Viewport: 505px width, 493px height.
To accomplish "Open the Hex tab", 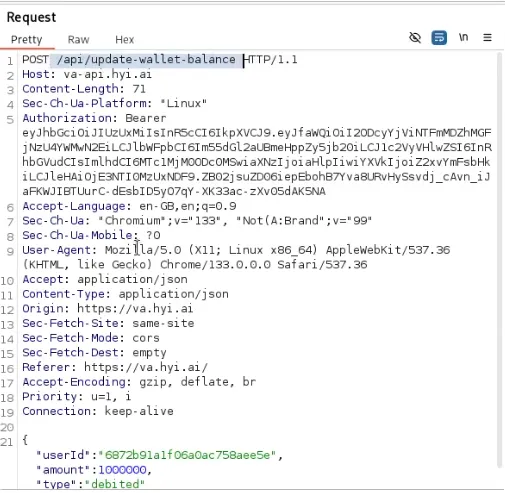I will coord(124,40).
